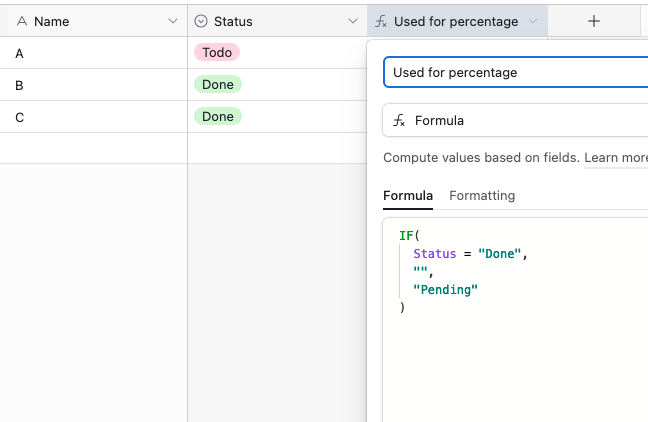The height and width of the screenshot is (422, 648).
Task: Add a new field with the plus icon
Action: pyautogui.click(x=593, y=21)
